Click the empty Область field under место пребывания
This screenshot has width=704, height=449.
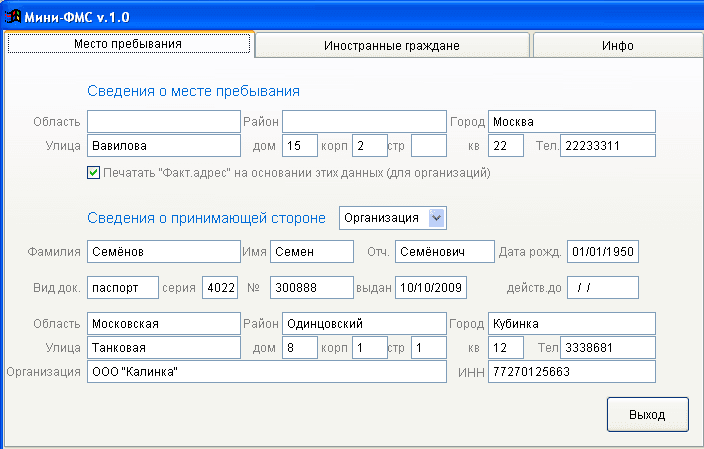coord(164,122)
